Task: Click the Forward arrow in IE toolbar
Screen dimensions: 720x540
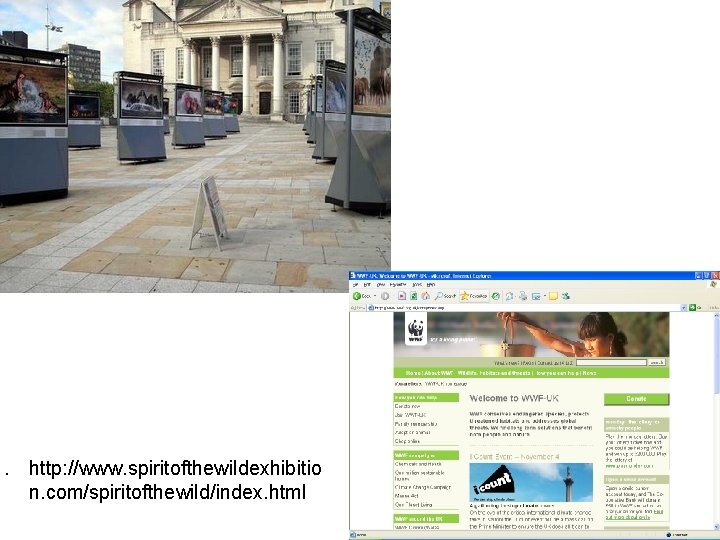Action: 385,296
